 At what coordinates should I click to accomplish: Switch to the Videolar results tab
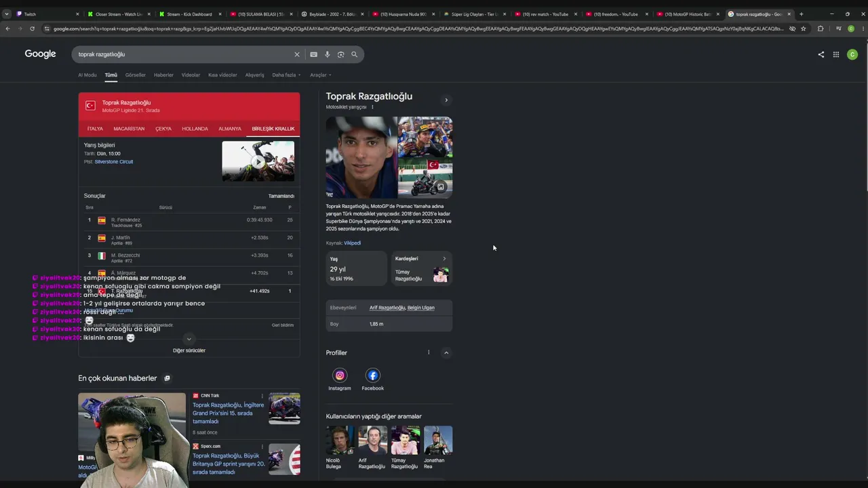tap(191, 75)
